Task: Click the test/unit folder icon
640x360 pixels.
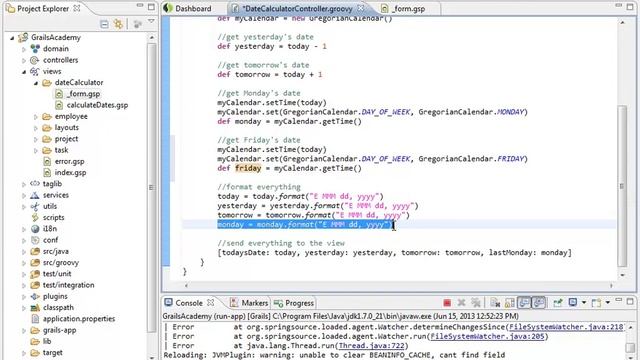Action: click(x=36, y=274)
